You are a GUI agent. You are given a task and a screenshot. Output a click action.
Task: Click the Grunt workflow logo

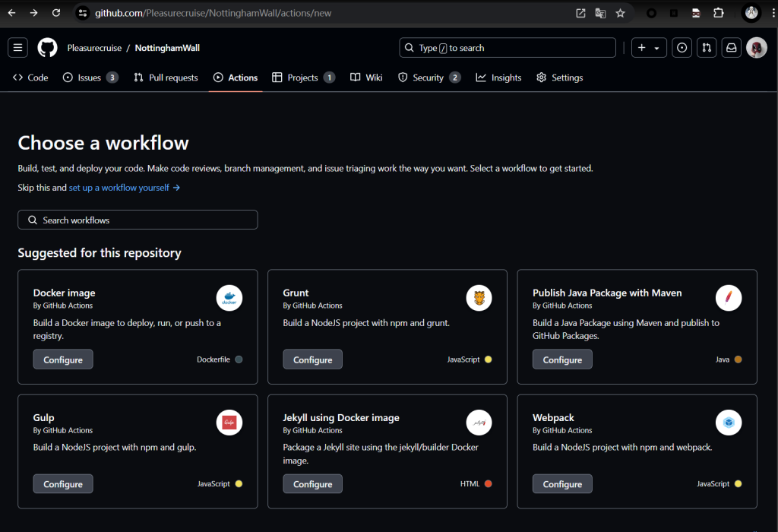(x=479, y=299)
